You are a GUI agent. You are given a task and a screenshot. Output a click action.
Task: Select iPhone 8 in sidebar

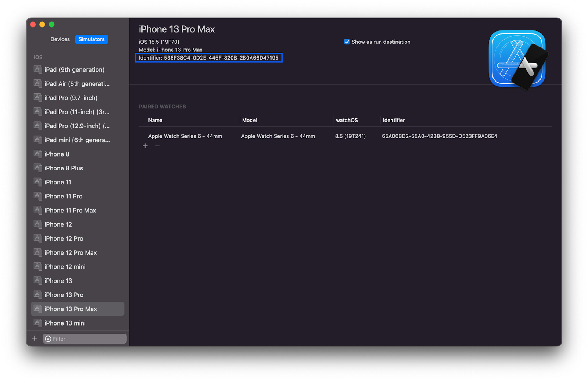click(x=78, y=154)
